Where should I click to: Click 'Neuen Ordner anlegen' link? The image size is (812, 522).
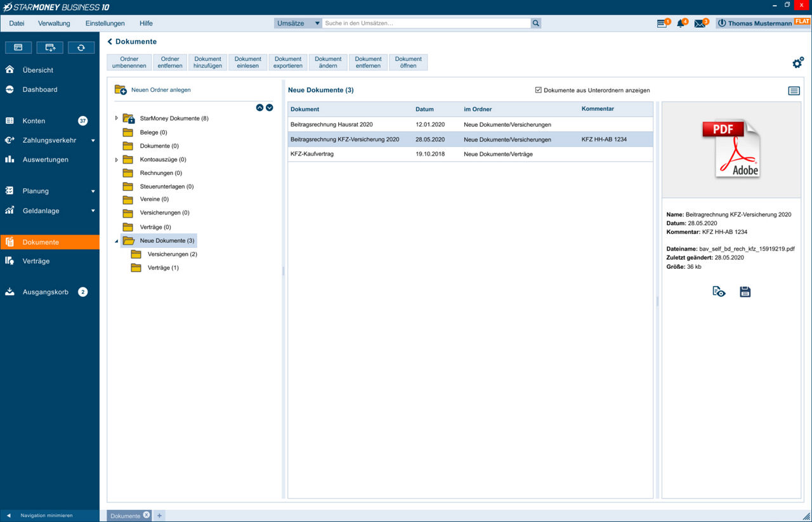point(160,90)
